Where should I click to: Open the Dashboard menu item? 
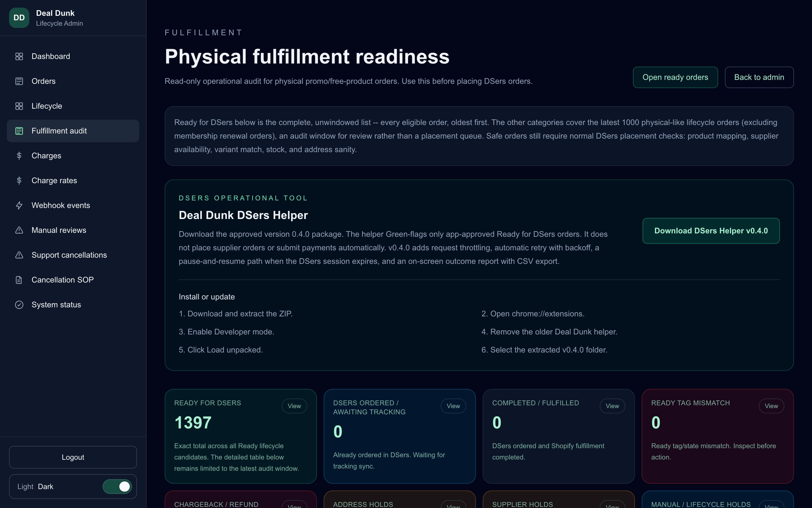pos(73,56)
